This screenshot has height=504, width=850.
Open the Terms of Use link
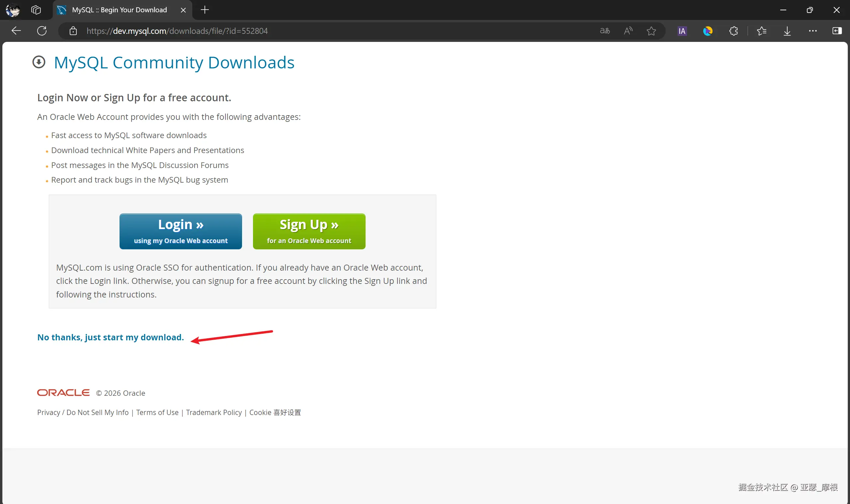pyautogui.click(x=157, y=412)
